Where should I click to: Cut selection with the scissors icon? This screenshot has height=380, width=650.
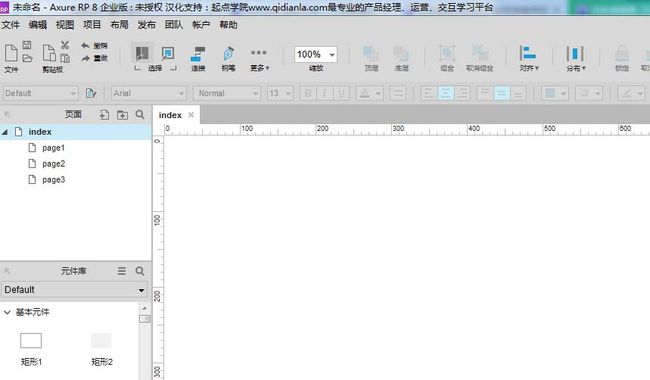click(65, 45)
